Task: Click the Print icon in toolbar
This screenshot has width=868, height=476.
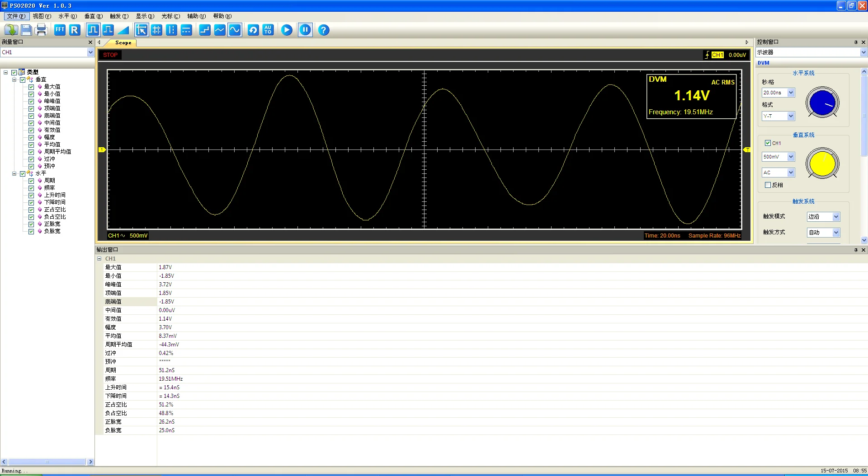Action: (41, 30)
